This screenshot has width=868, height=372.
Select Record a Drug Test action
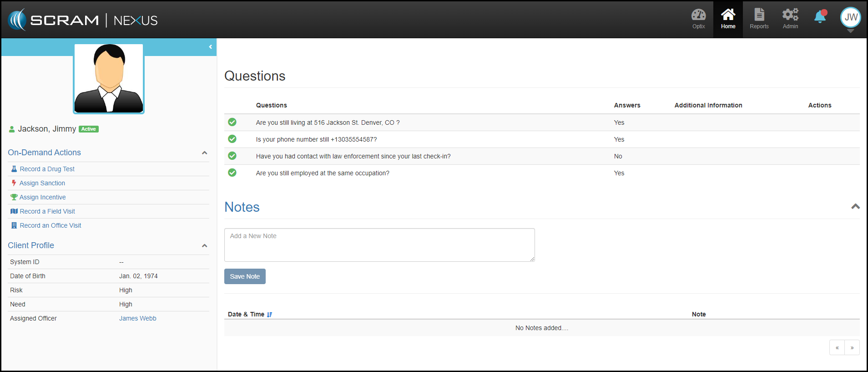[x=47, y=169]
